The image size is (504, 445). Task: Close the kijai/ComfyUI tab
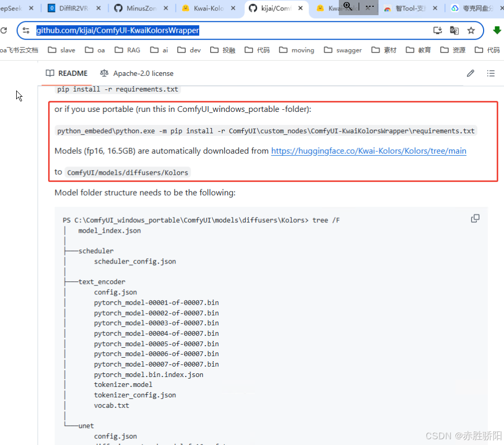(300, 8)
